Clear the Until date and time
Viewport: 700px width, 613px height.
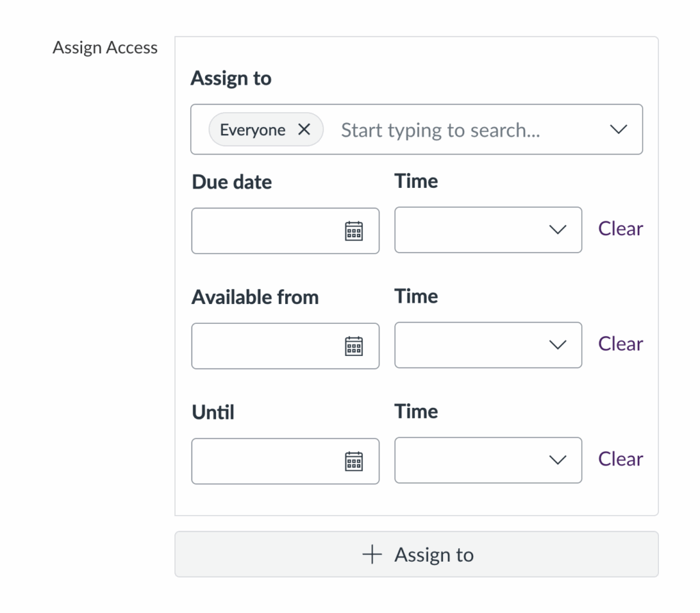[x=619, y=459]
